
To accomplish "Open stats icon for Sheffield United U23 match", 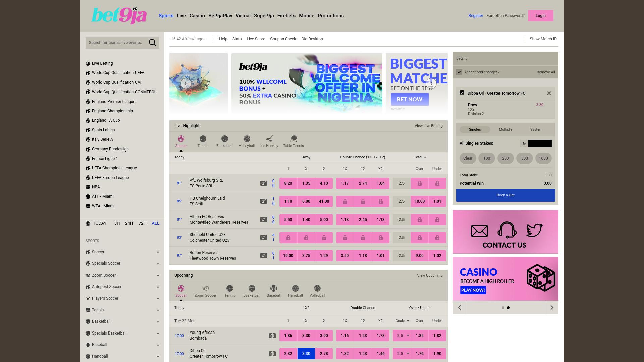I will [264, 238].
